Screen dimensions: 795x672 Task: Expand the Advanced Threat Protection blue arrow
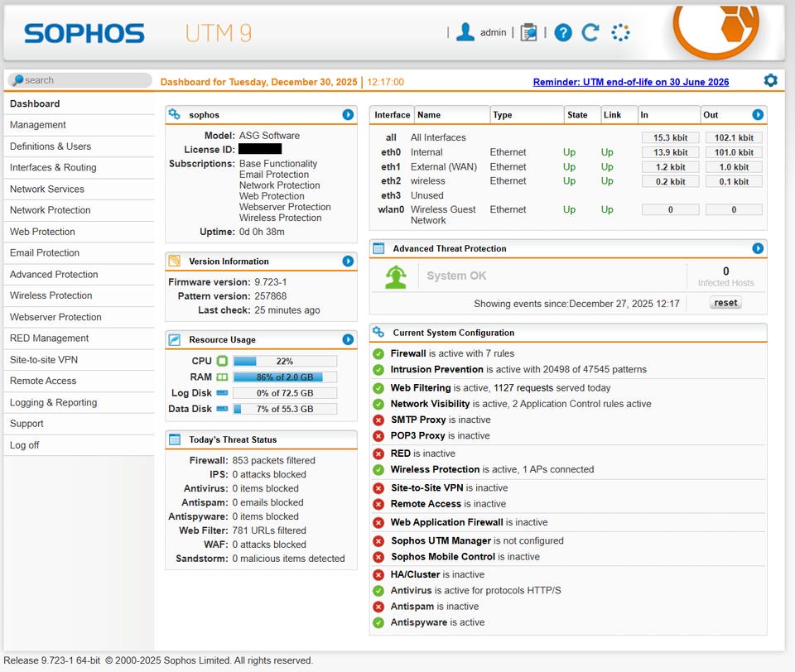point(758,248)
